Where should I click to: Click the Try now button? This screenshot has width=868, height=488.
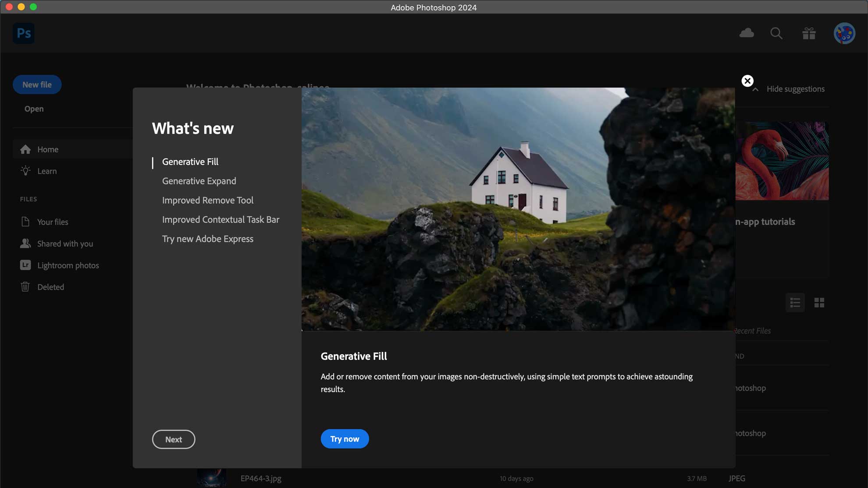point(345,439)
